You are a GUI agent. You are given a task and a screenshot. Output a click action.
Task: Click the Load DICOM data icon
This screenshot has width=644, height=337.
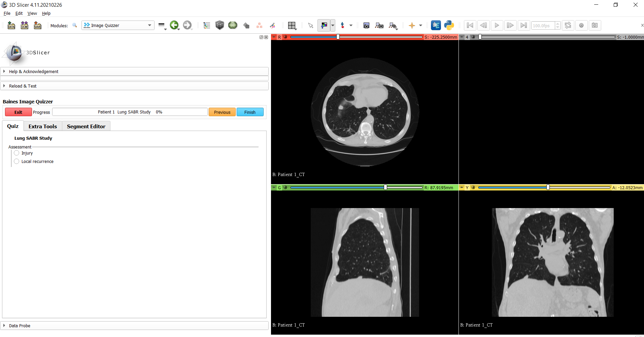click(x=25, y=25)
